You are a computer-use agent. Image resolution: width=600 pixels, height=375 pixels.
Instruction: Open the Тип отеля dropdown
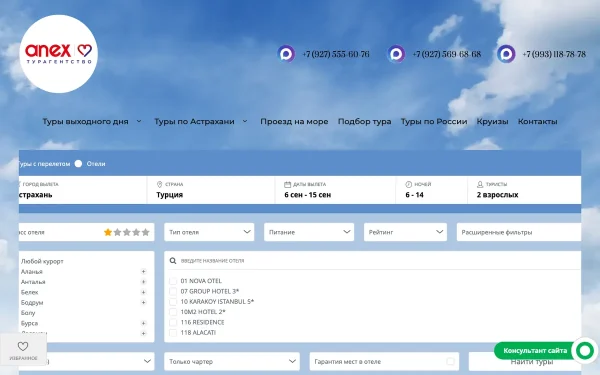[209, 232]
